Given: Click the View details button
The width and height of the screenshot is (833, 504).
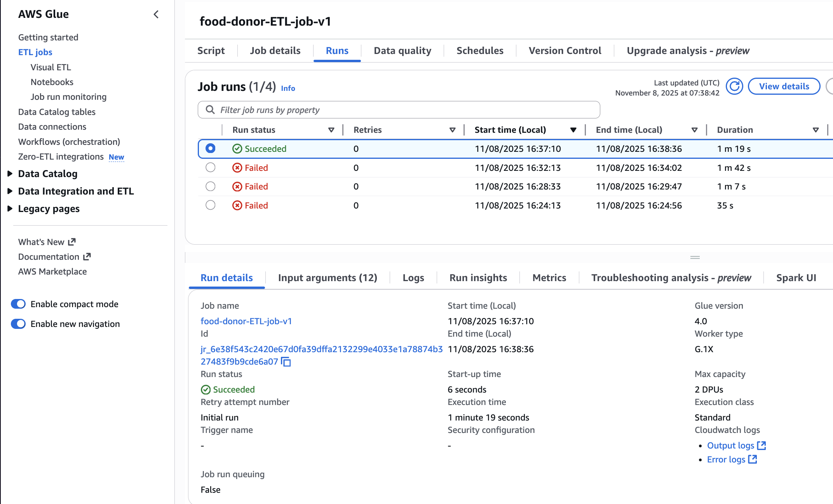Looking at the screenshot, I should tap(784, 86).
